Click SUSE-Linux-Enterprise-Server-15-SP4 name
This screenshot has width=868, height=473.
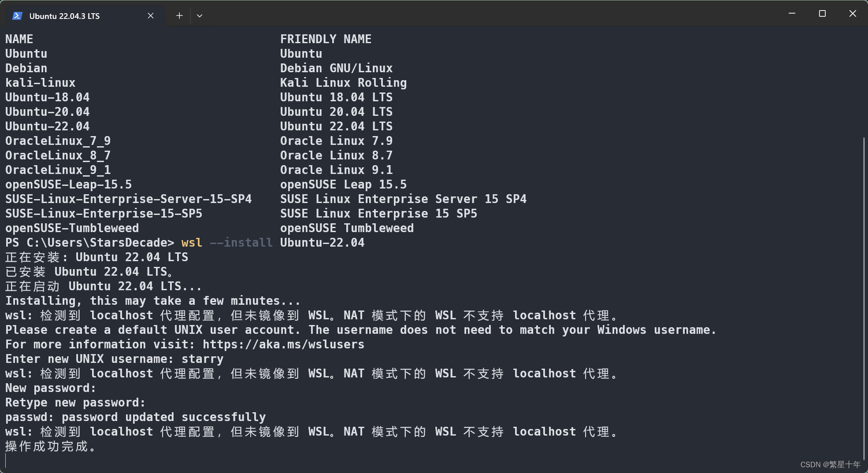129,199
